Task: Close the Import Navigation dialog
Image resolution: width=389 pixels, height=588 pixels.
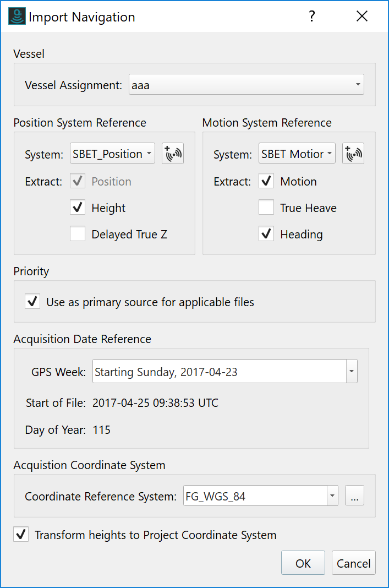Action: 361,17
